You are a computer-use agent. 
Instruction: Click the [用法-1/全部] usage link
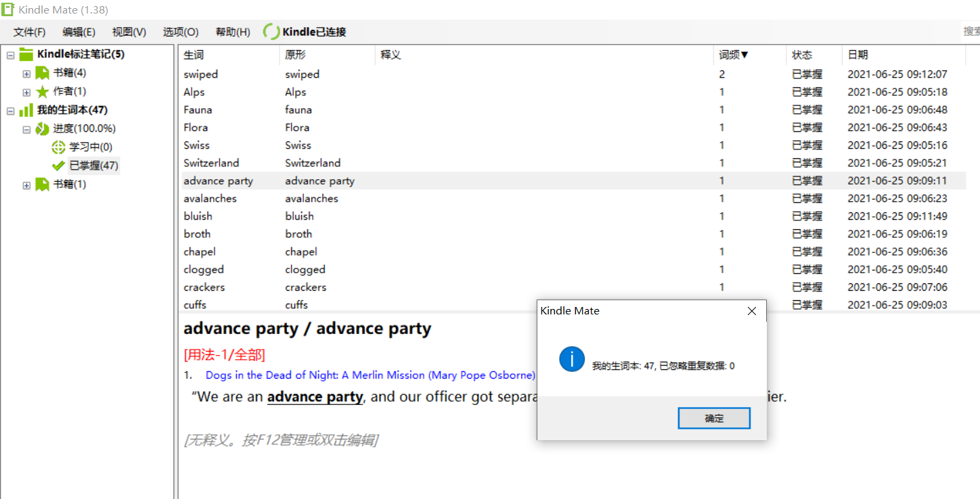click(x=224, y=354)
